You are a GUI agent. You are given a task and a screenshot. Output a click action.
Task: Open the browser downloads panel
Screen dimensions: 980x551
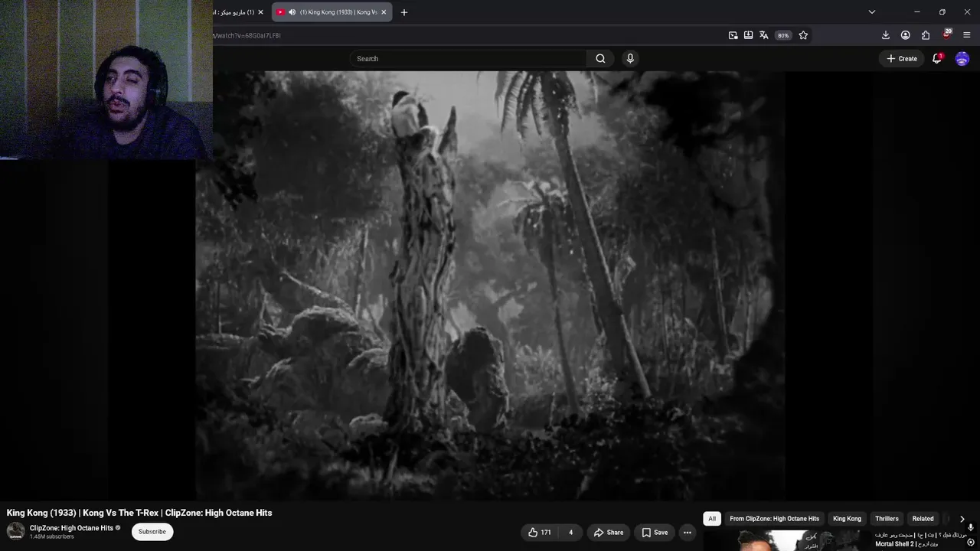886,35
